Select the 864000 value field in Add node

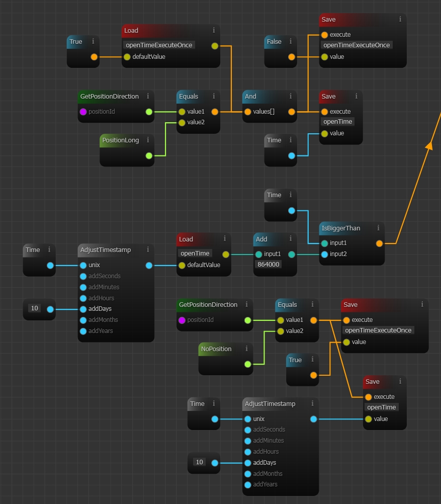(269, 265)
